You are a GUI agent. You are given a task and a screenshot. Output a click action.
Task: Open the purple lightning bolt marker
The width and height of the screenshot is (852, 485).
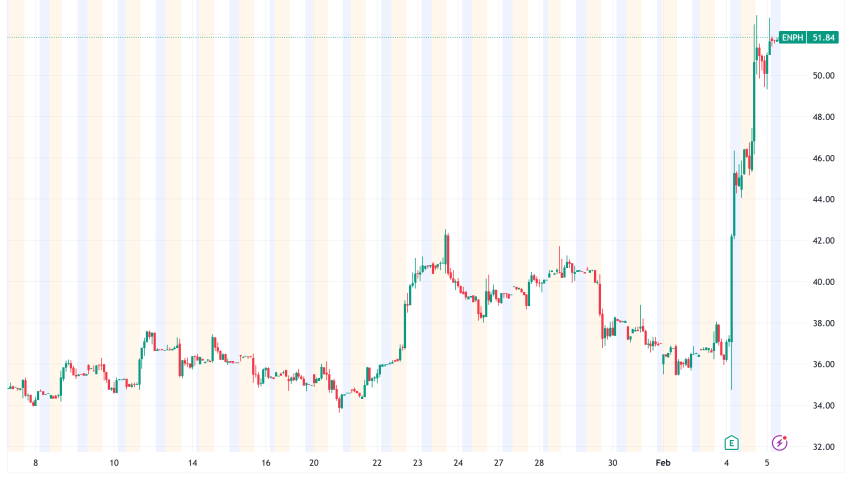click(779, 442)
